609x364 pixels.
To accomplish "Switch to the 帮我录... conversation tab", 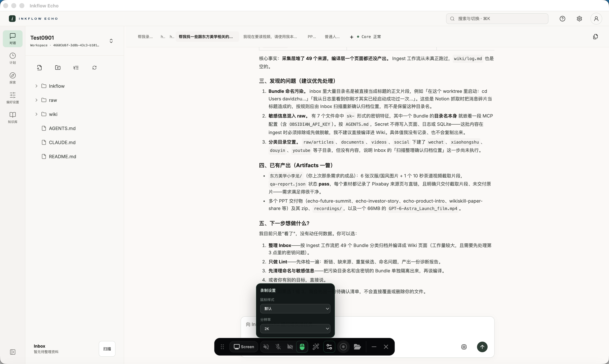I will pos(145,37).
